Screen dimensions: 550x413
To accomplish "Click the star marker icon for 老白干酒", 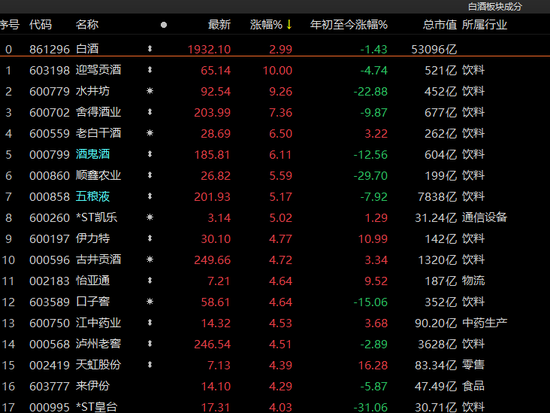I will pos(150,133).
